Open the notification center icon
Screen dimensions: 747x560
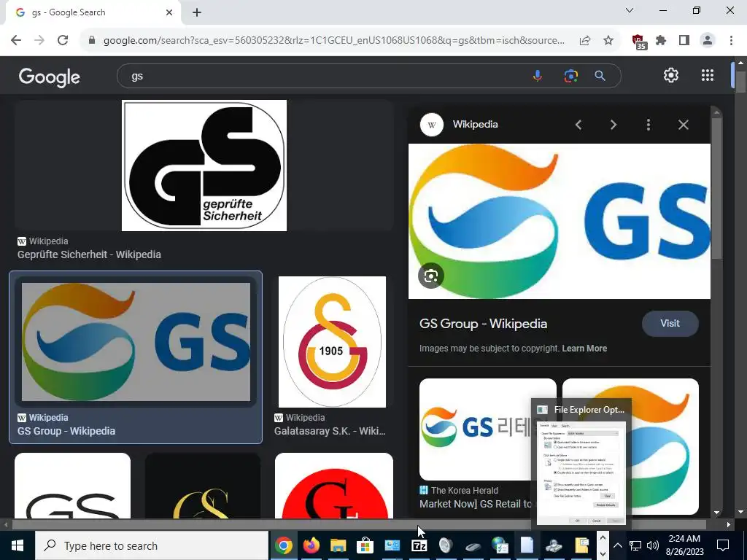[x=723, y=545]
